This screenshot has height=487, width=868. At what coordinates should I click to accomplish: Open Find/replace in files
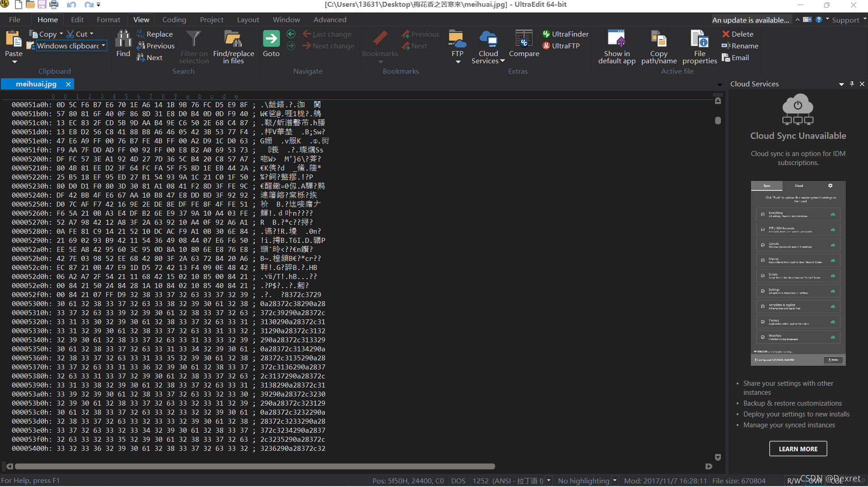point(234,47)
